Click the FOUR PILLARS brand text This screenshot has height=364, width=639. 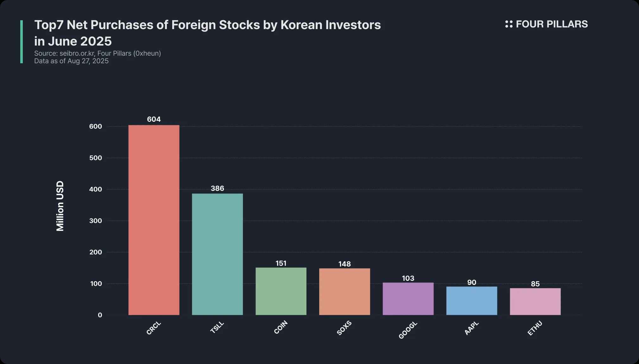coord(552,24)
